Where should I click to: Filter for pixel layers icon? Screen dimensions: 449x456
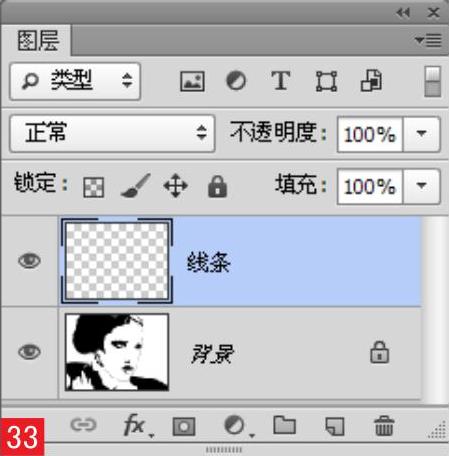192,81
